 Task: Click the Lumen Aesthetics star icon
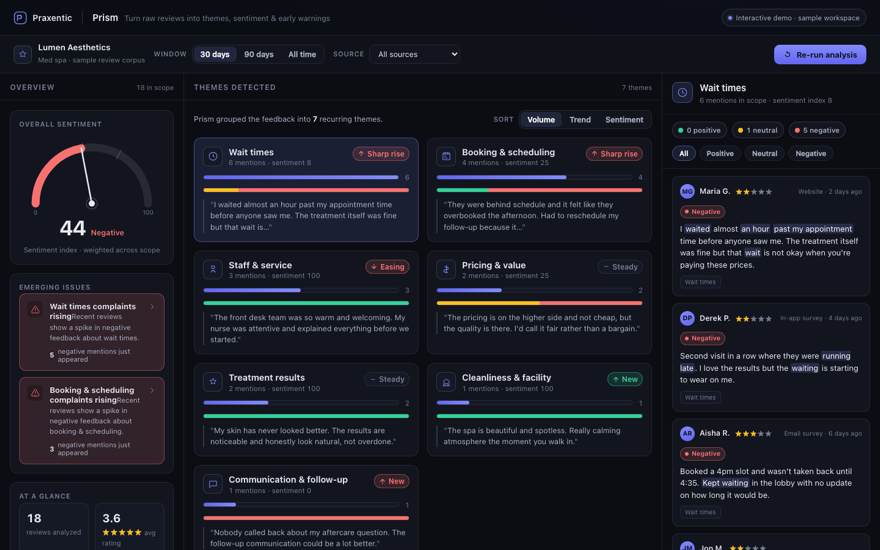(22, 54)
